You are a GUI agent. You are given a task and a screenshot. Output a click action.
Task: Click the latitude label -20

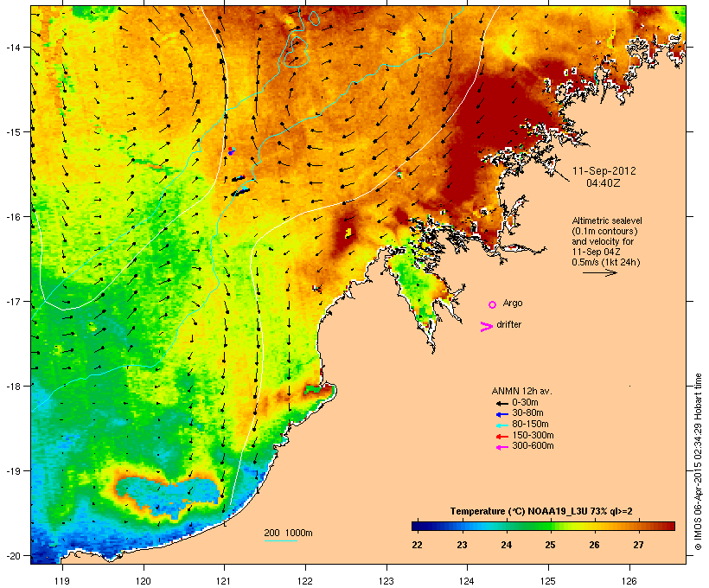coord(13,555)
